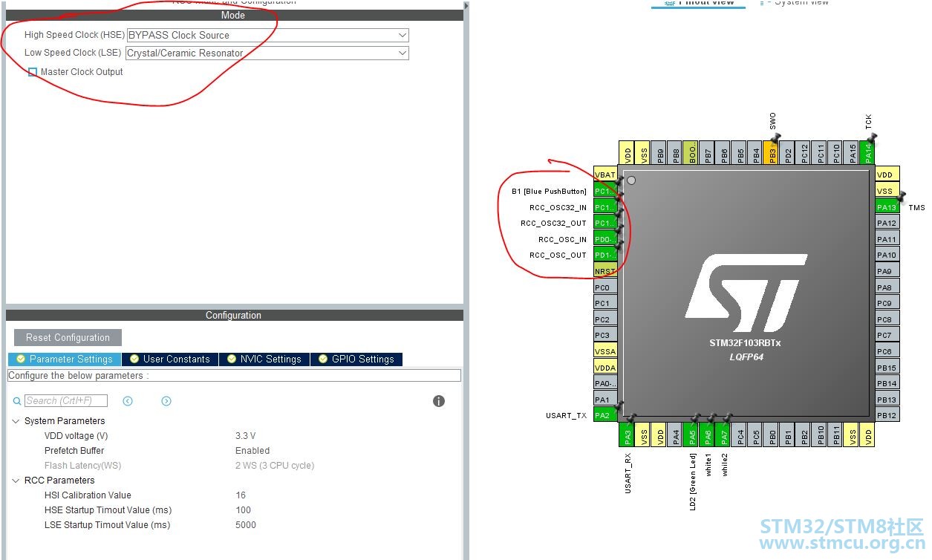This screenshot has width=932, height=560.
Task: Click the PB10 pin
Action: coord(821,434)
